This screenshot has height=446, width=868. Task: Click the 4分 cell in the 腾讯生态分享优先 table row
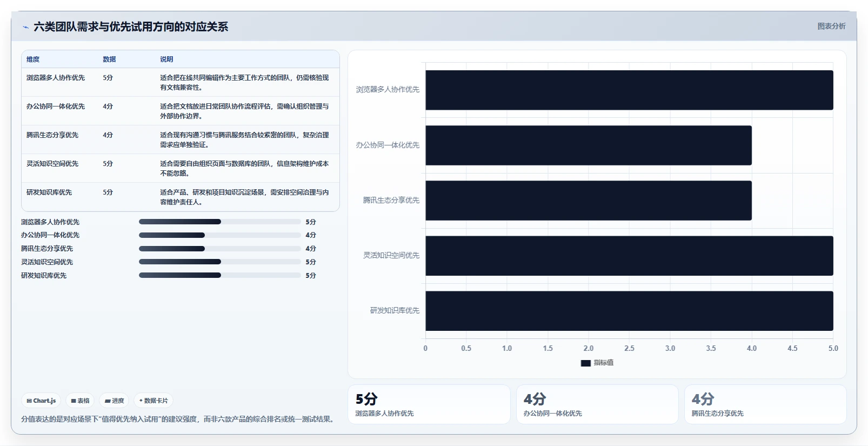point(108,135)
